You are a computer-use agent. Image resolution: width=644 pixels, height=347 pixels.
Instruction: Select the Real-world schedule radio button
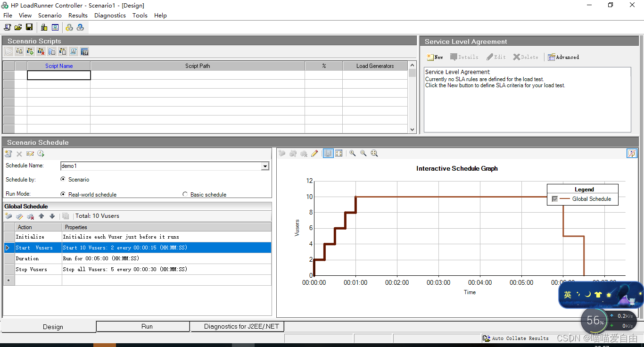tap(63, 194)
